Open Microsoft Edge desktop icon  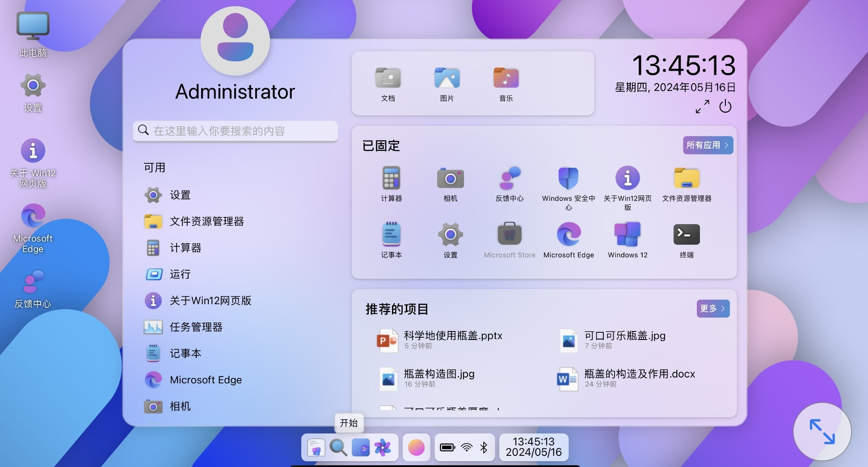[33, 229]
